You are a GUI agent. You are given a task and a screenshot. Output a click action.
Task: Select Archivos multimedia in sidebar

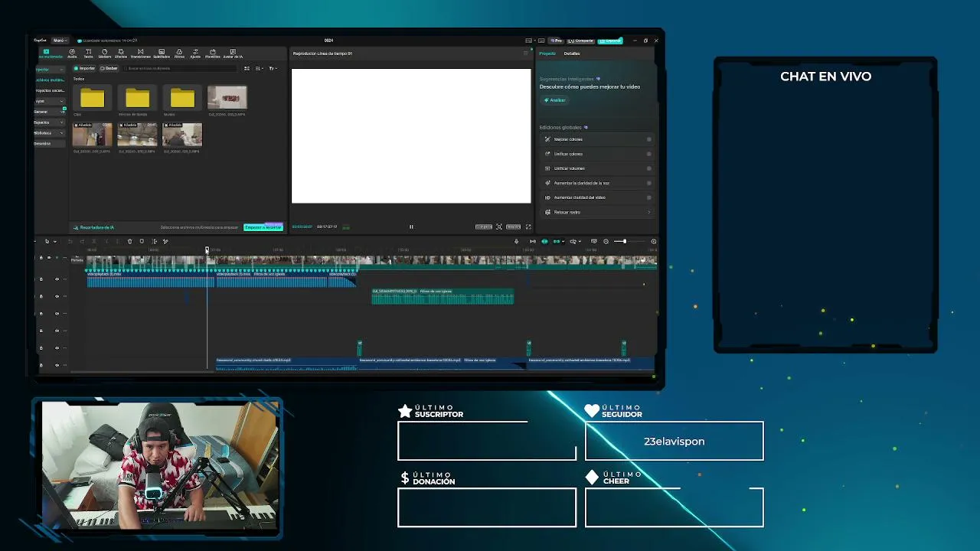[50, 80]
